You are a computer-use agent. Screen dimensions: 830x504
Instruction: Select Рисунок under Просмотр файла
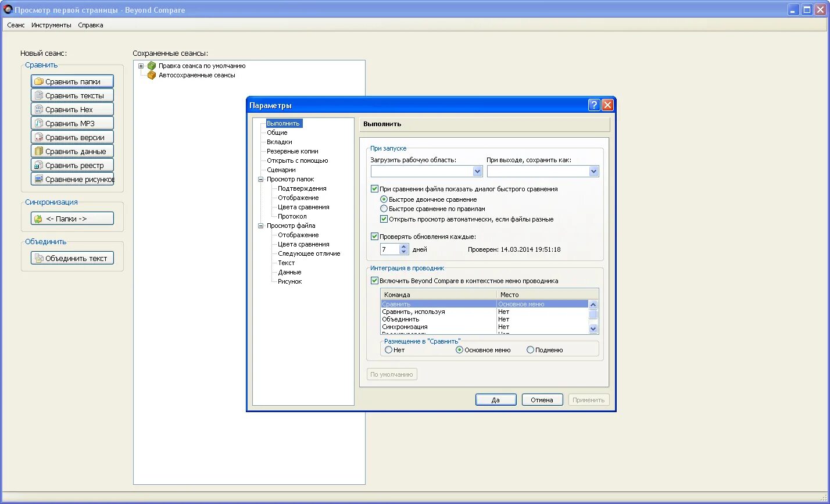pos(290,281)
